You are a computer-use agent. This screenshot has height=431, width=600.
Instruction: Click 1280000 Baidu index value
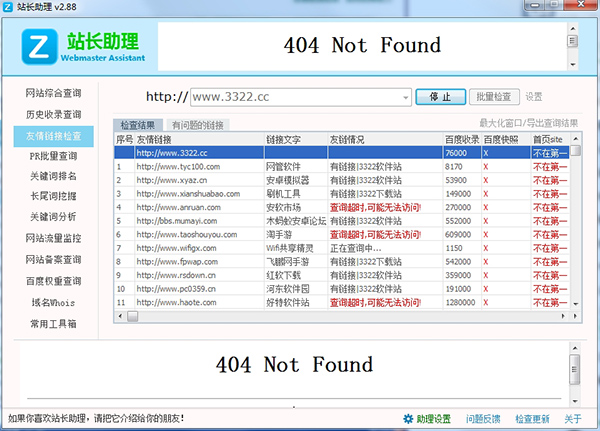pyautogui.click(x=460, y=303)
